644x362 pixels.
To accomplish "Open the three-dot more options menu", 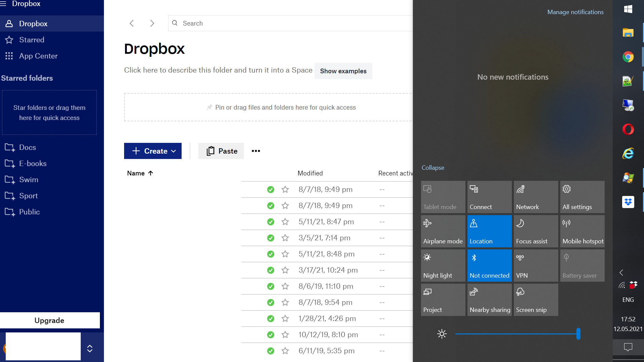I will pos(256,151).
